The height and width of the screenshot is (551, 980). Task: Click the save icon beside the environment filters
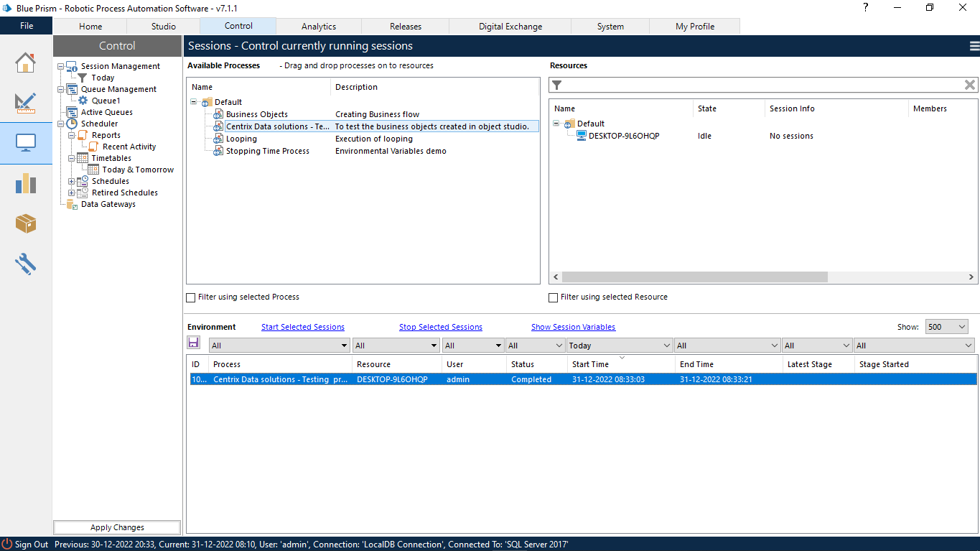[194, 343]
